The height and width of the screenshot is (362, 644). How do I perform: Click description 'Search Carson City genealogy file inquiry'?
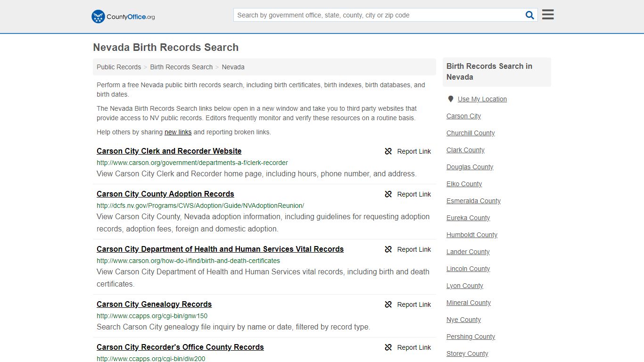233,327
